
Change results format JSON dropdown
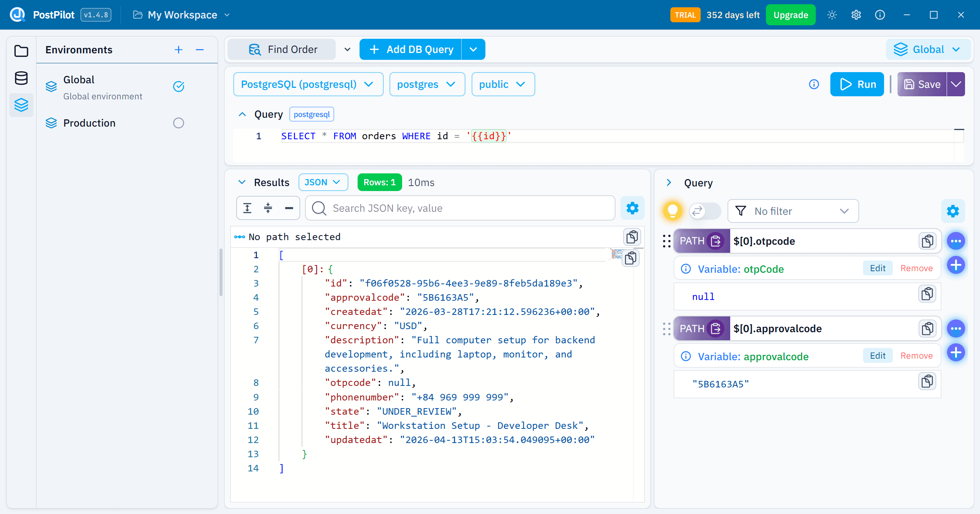click(x=323, y=182)
